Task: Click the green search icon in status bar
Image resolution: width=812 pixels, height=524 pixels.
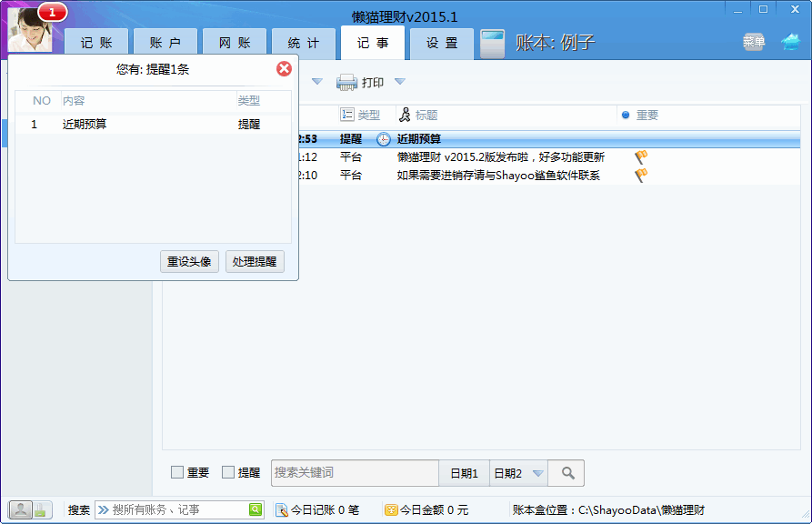Action: [256, 509]
